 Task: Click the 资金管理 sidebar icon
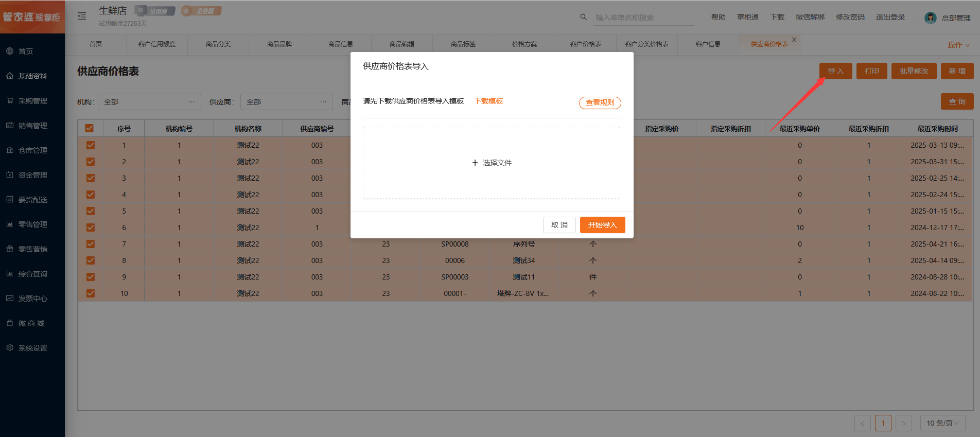(x=10, y=174)
